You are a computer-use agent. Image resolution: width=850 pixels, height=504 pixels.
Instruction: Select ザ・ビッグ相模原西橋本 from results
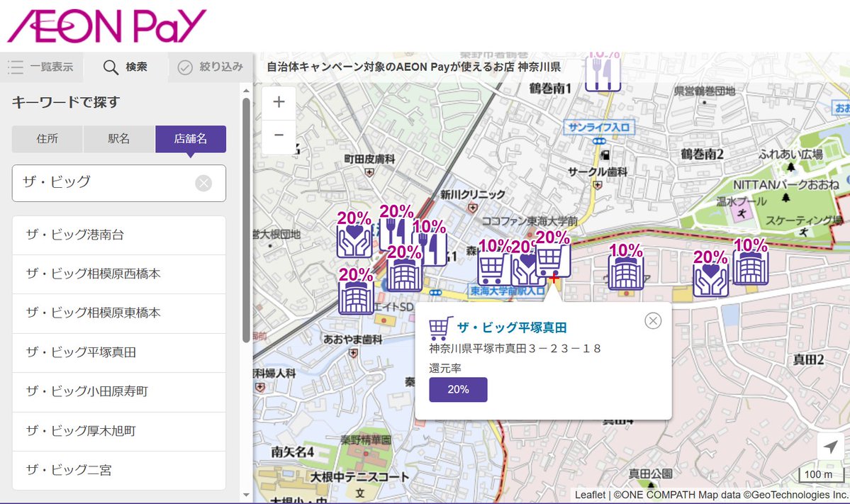point(118,274)
